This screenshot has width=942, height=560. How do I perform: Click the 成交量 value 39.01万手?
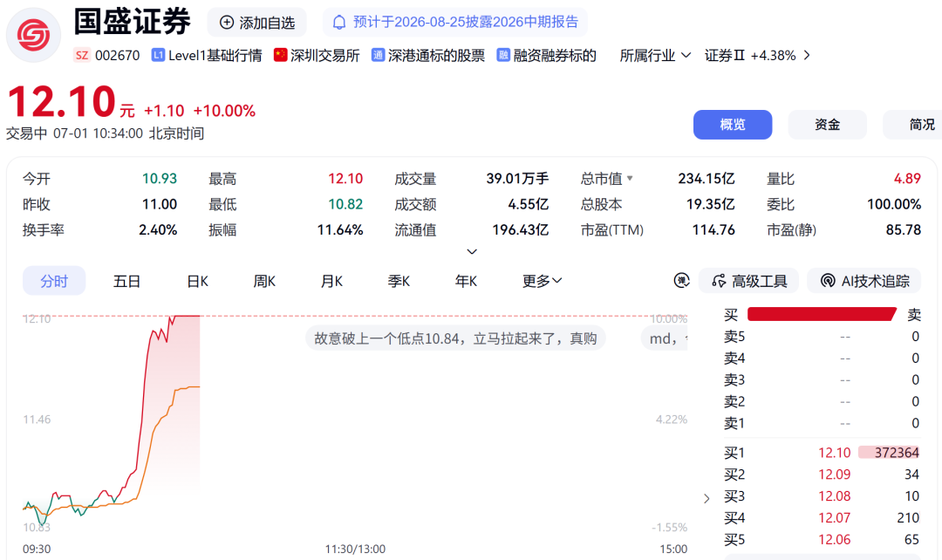pos(517,179)
